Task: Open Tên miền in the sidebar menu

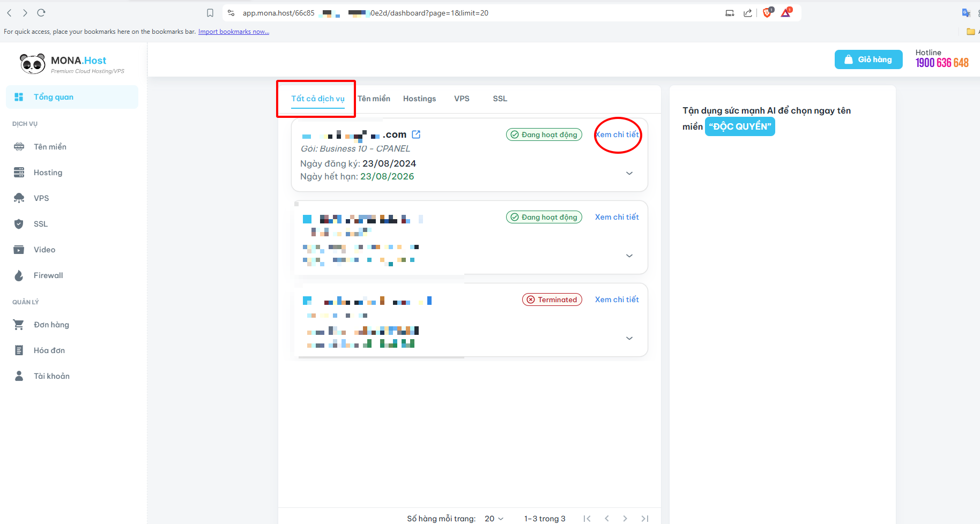Action: tap(72, 147)
